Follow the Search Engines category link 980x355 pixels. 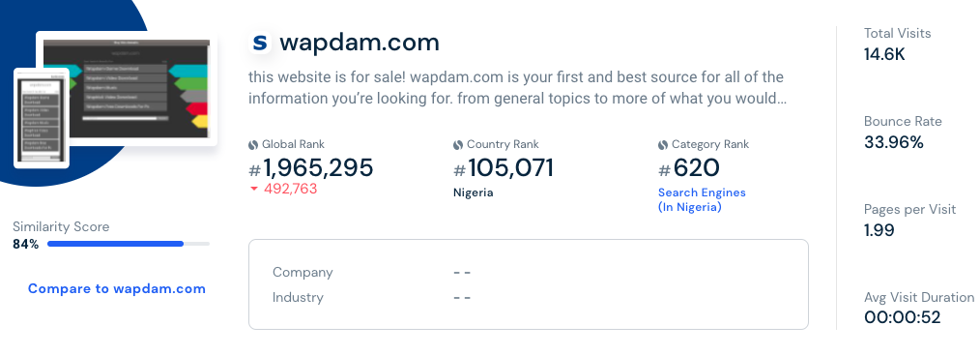pyautogui.click(x=702, y=200)
